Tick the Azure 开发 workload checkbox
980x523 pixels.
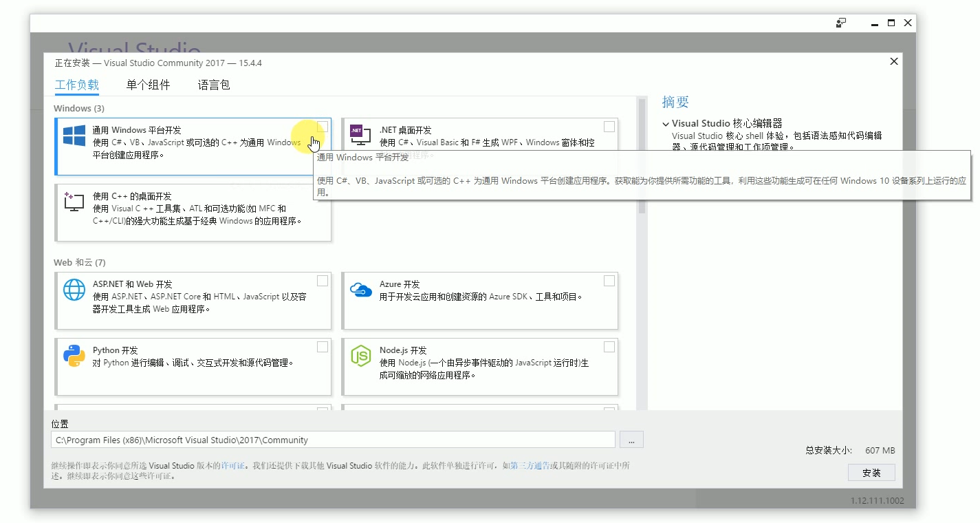click(x=609, y=281)
